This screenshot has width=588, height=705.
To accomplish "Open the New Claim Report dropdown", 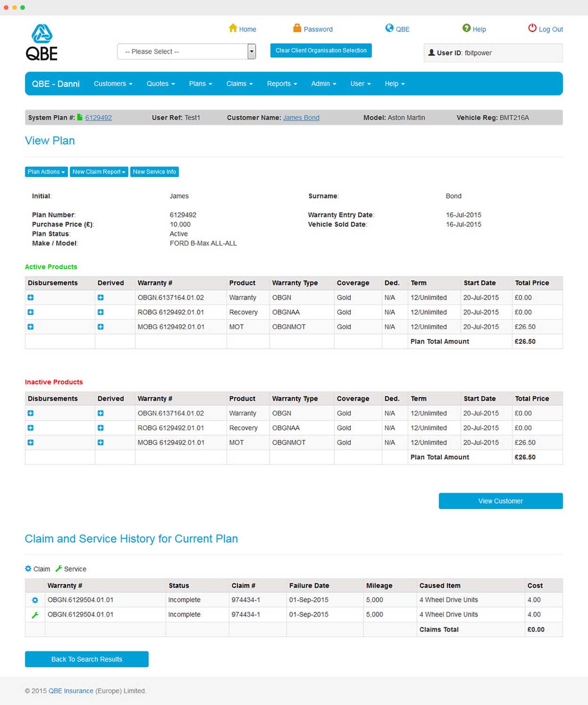I will point(99,172).
